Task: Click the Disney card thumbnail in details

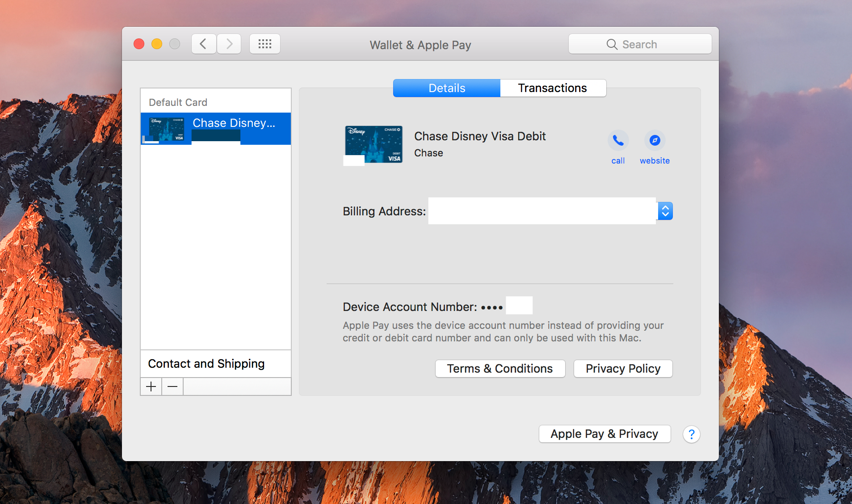Action: point(374,144)
